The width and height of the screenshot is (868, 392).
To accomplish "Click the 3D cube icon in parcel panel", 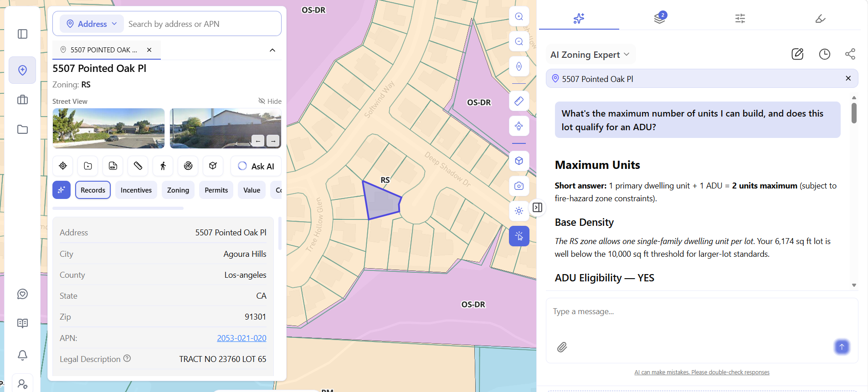I will click(x=213, y=166).
